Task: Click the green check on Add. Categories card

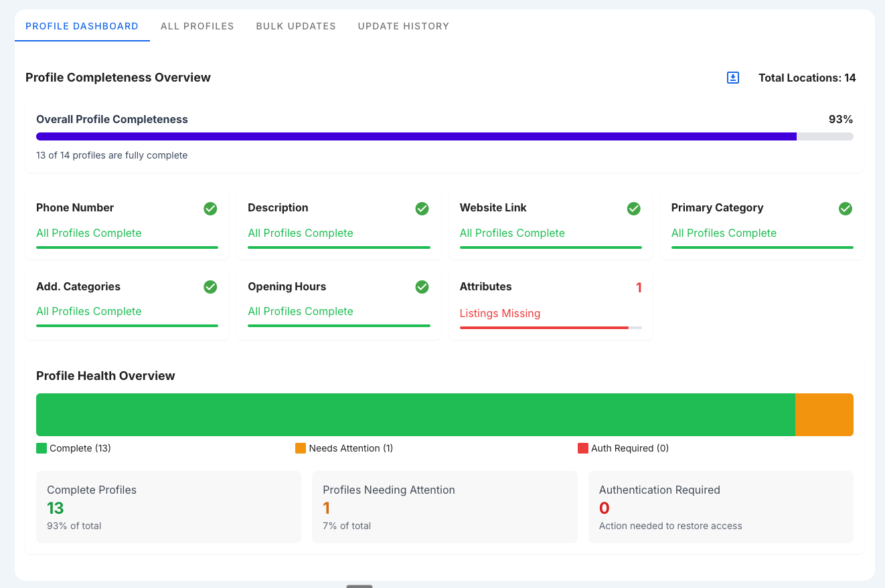Action: [x=210, y=287]
